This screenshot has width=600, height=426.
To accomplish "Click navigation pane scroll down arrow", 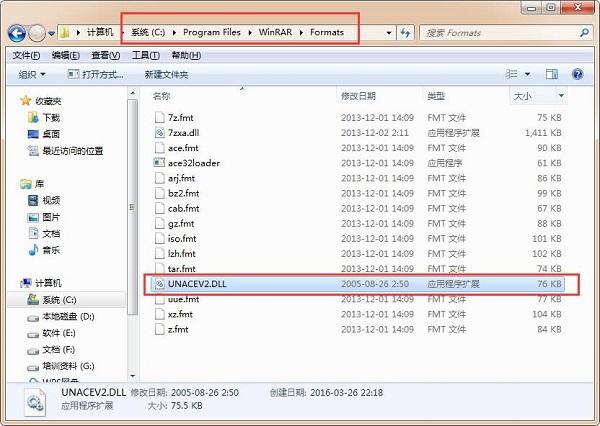I will [133, 376].
